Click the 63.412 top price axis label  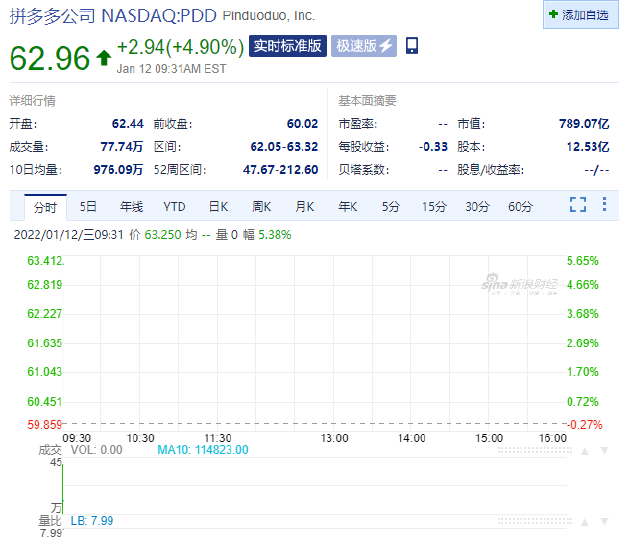45,261
